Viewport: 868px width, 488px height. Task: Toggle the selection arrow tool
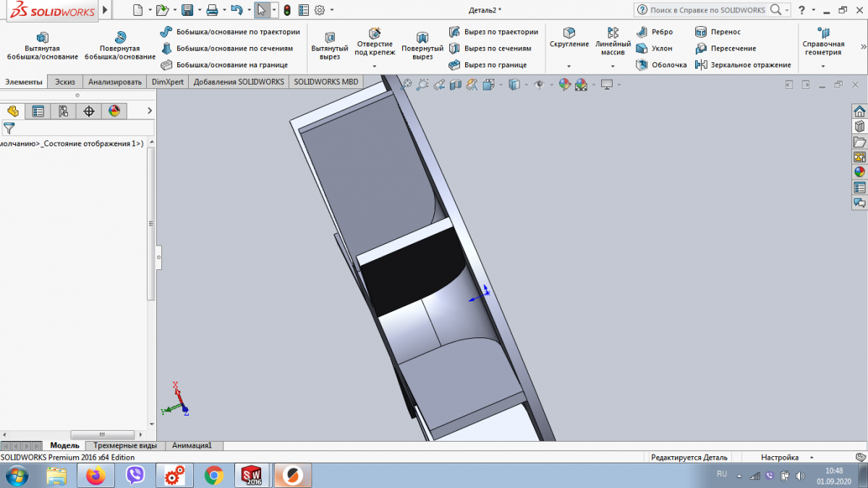[262, 10]
